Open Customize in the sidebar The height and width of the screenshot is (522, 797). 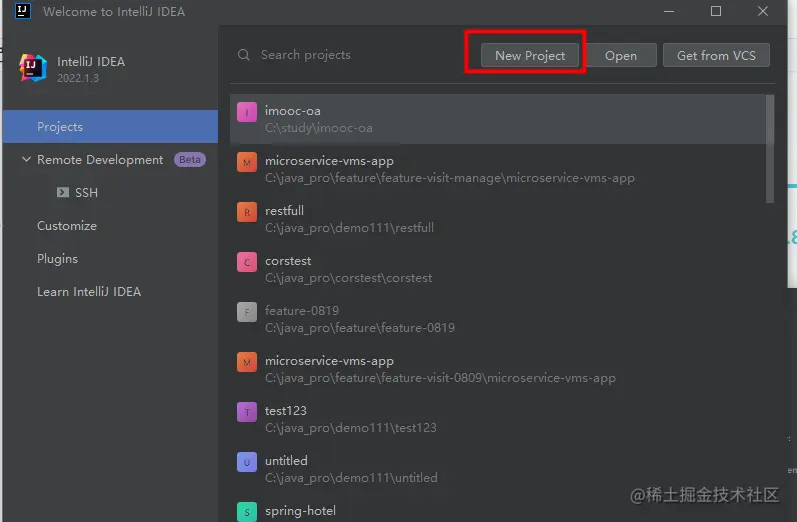pyautogui.click(x=67, y=226)
